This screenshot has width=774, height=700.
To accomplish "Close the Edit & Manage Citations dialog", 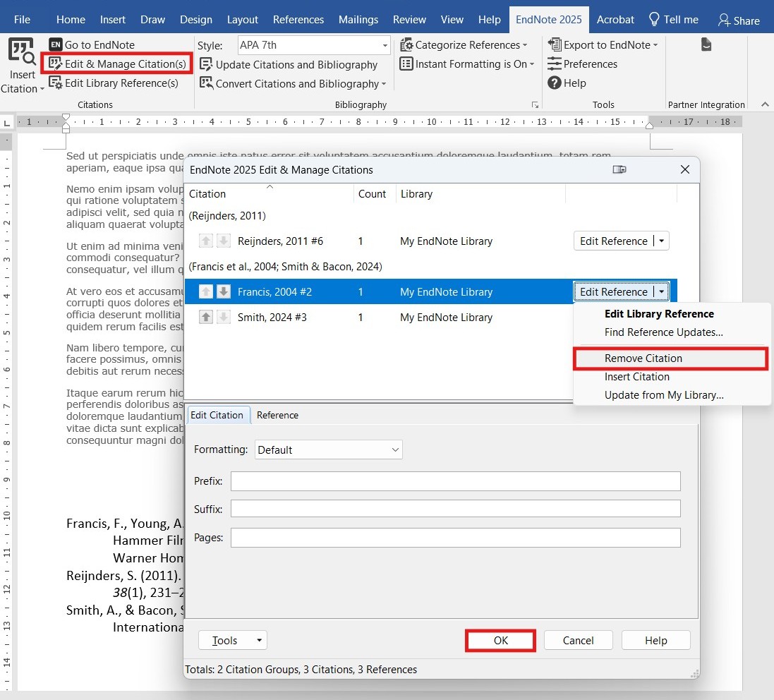I will [x=684, y=170].
